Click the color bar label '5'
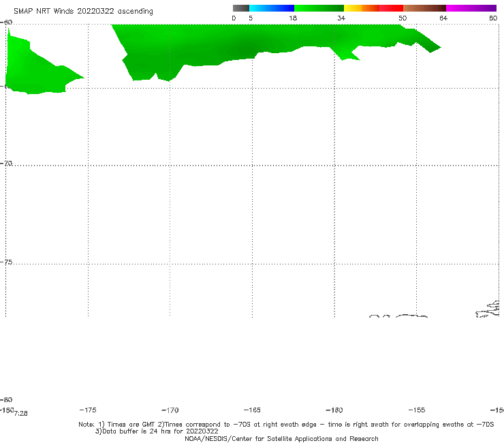This screenshot has height=443, width=504. click(251, 18)
